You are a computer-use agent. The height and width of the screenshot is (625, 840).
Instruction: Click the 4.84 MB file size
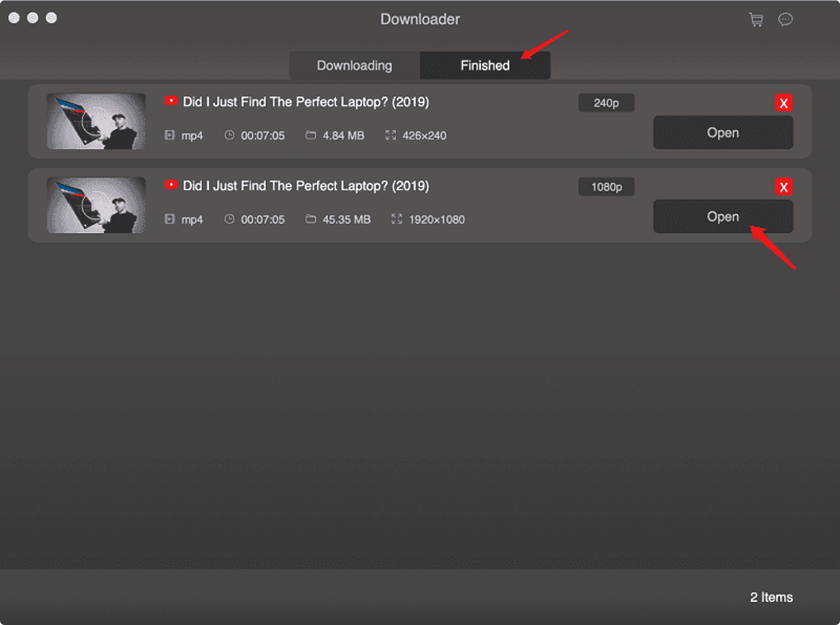click(x=343, y=136)
